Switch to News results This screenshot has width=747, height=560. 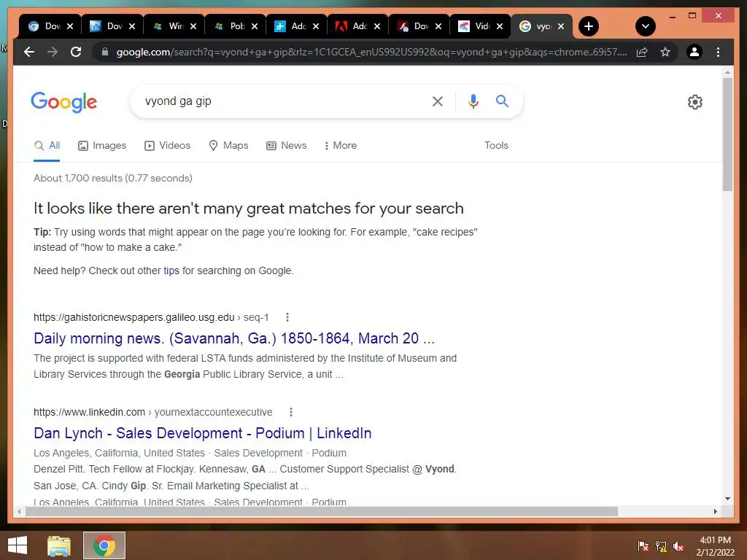pos(286,146)
